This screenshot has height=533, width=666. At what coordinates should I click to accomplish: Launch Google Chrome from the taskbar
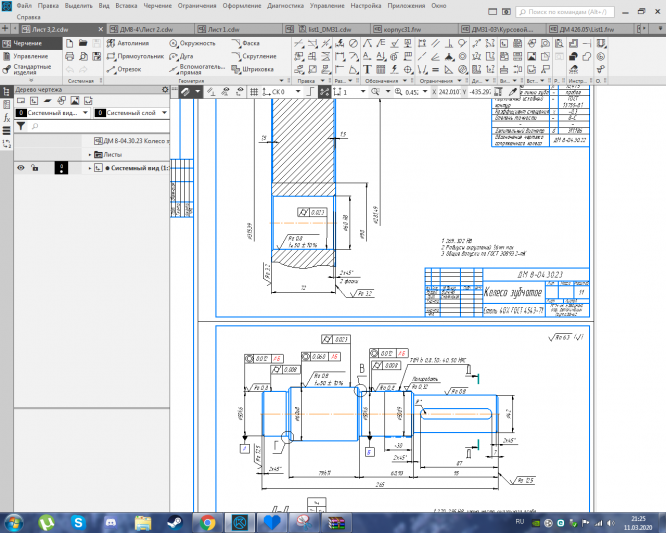[207, 522]
